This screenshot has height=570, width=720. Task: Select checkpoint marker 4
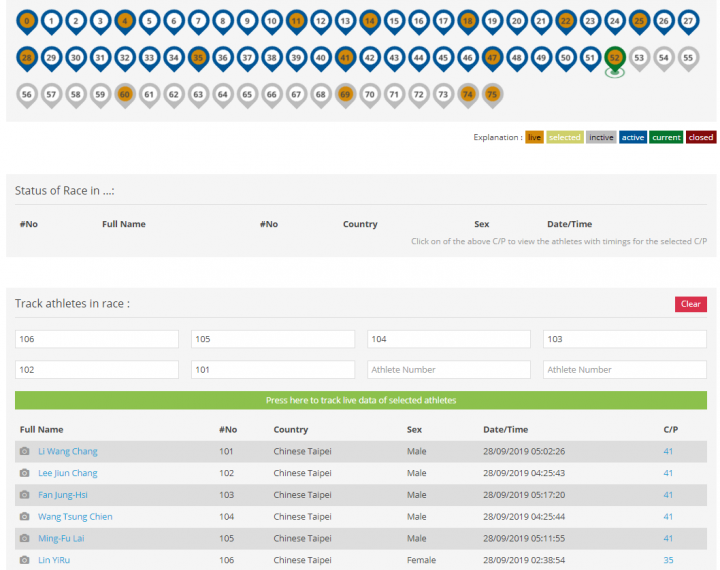(x=125, y=22)
